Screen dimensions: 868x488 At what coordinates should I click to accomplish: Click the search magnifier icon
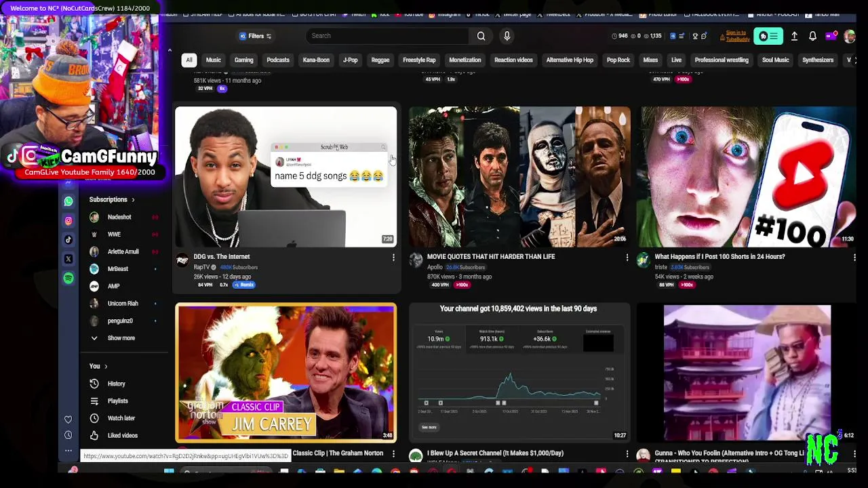(x=481, y=36)
